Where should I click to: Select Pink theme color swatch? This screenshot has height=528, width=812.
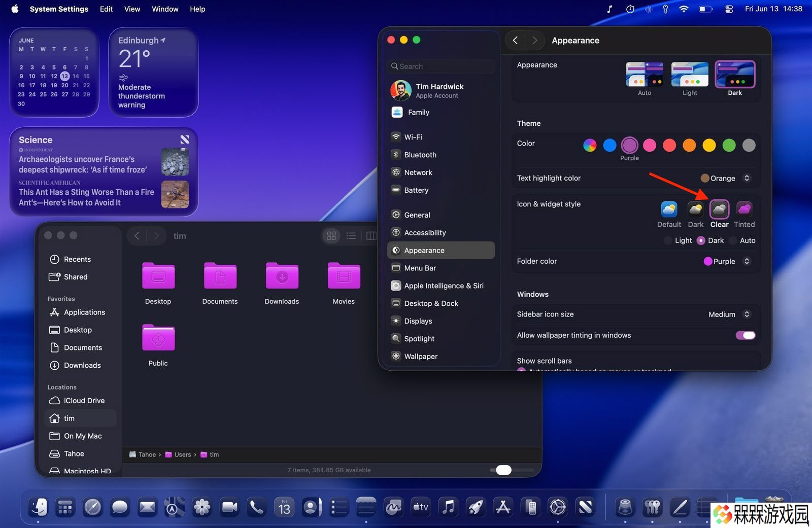click(650, 146)
